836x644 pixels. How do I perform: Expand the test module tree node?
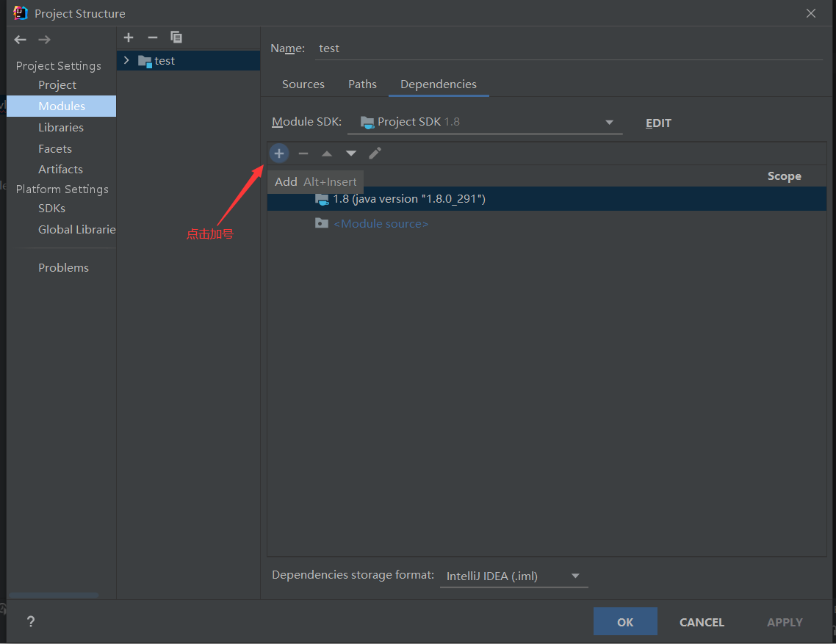pyautogui.click(x=126, y=60)
